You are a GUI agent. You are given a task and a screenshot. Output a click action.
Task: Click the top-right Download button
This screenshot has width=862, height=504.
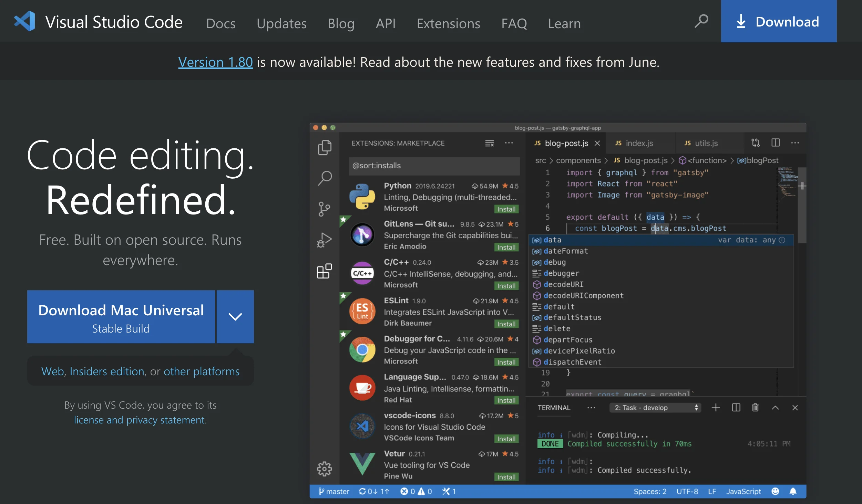(x=779, y=21)
